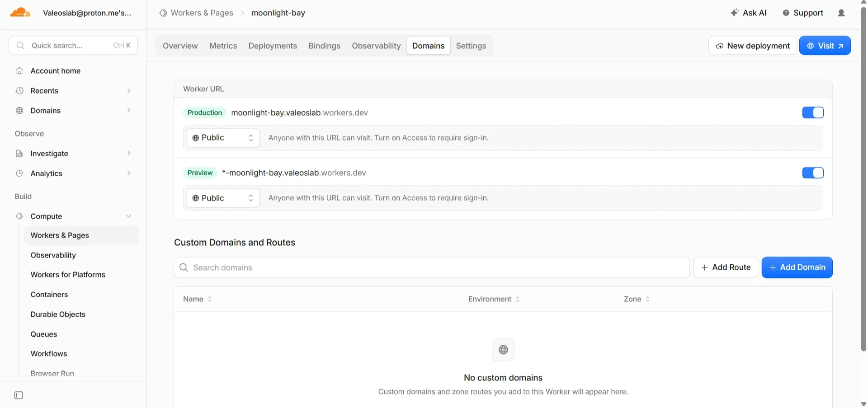Viewport: 868px width, 408px height.
Task: Click the Add Domain button
Action: coord(797,267)
